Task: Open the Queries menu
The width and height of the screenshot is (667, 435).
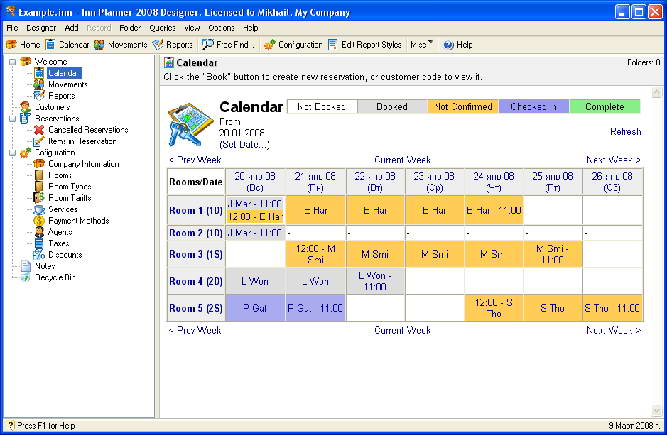Action: coord(162,28)
